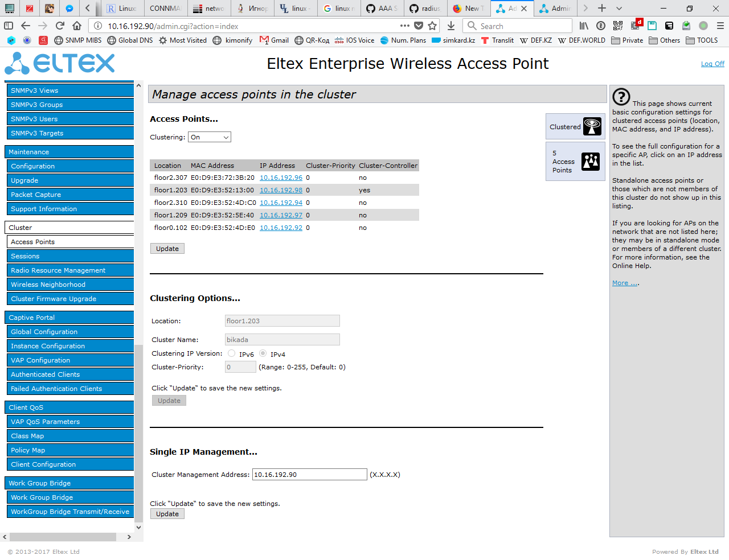Open Wireless Neighborhood menu item
This screenshot has width=729, height=560.
(x=71, y=285)
